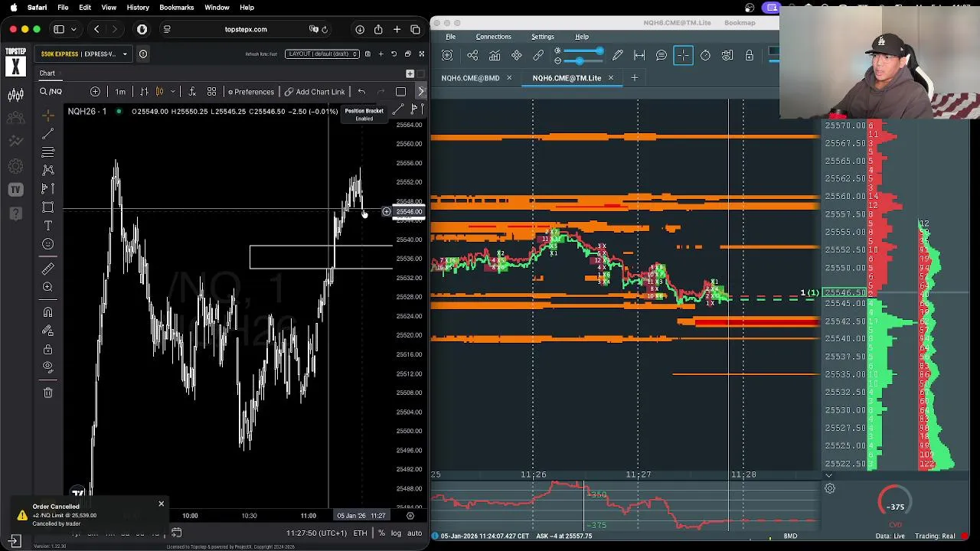The image size is (980, 551).
Task: Hide all drawings with eye icon
Action: pyautogui.click(x=48, y=367)
